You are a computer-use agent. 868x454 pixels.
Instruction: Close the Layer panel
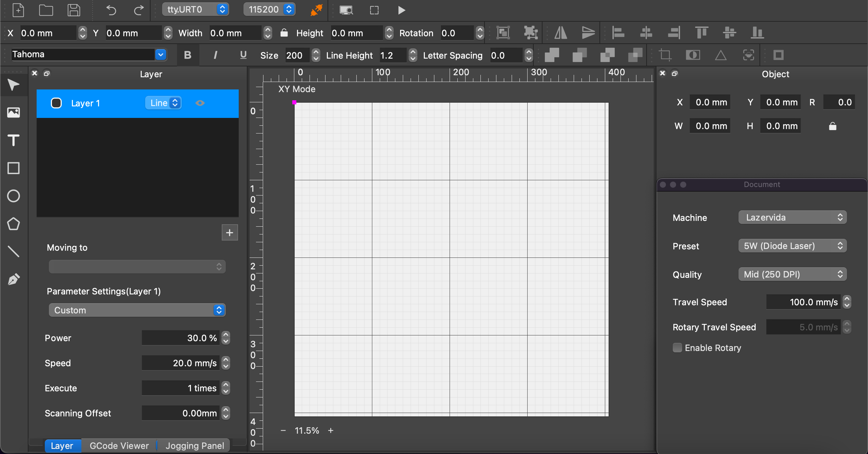click(35, 73)
